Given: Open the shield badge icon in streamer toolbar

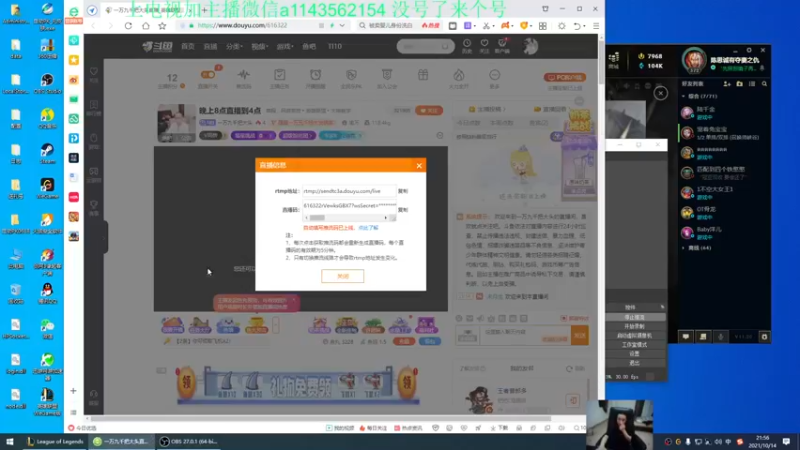Looking at the screenshot, I should tap(351, 75).
